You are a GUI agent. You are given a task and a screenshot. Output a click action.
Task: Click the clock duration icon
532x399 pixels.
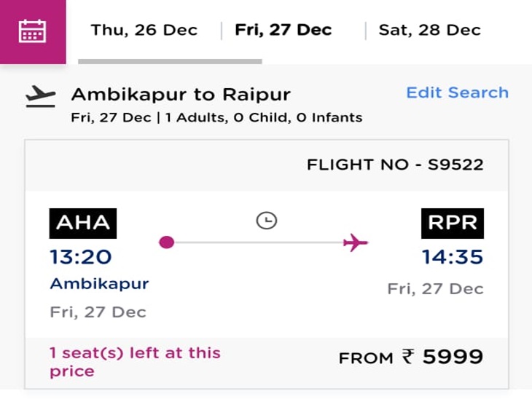[267, 220]
